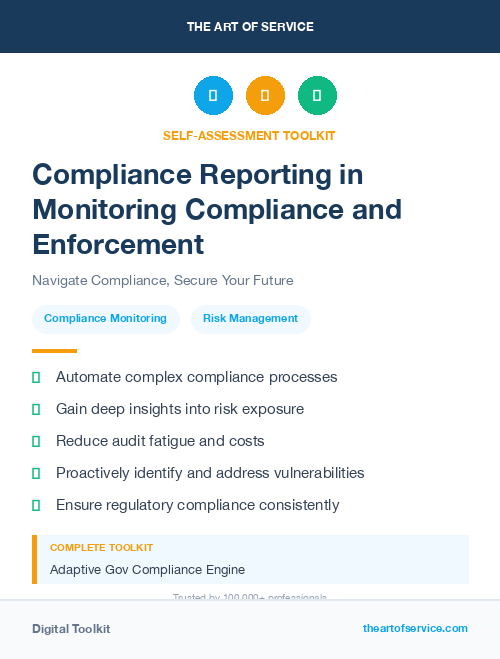Click Reduce audit fatigue and costs text
Image resolution: width=500 pixels, height=659 pixels.
(160, 441)
